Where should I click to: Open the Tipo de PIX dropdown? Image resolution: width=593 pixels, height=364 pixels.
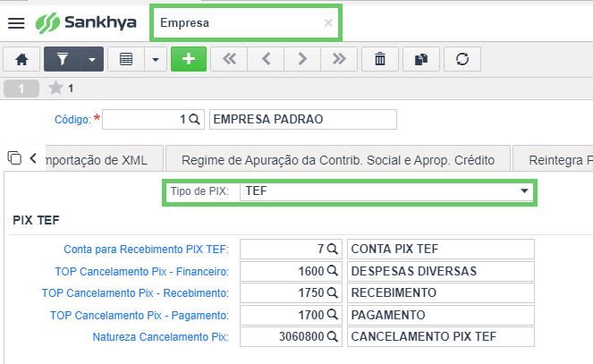point(387,190)
